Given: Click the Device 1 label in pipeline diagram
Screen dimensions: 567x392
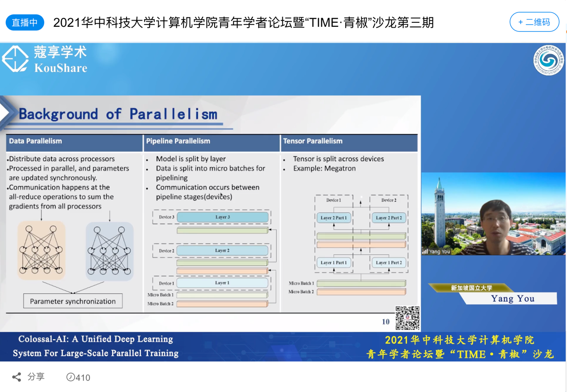Looking at the screenshot, I should click(x=166, y=283).
